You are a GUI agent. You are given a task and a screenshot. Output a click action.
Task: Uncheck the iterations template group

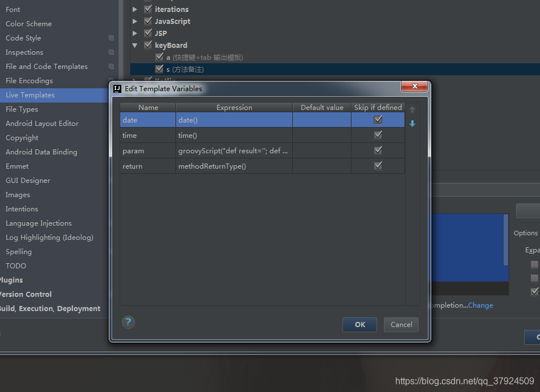(x=148, y=9)
